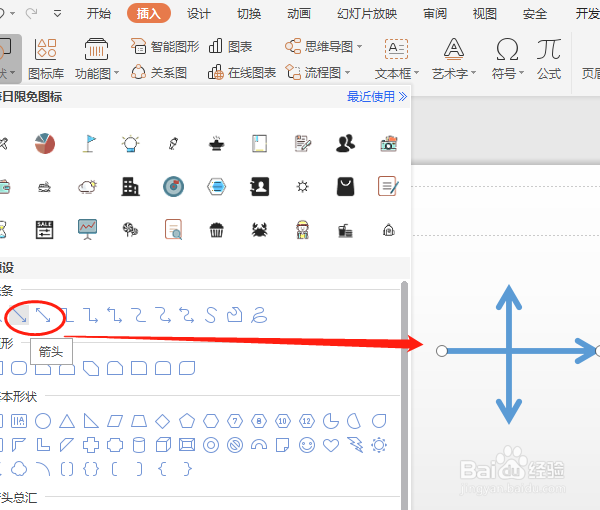Select the office building icon
The image size is (600, 510).
point(130,187)
